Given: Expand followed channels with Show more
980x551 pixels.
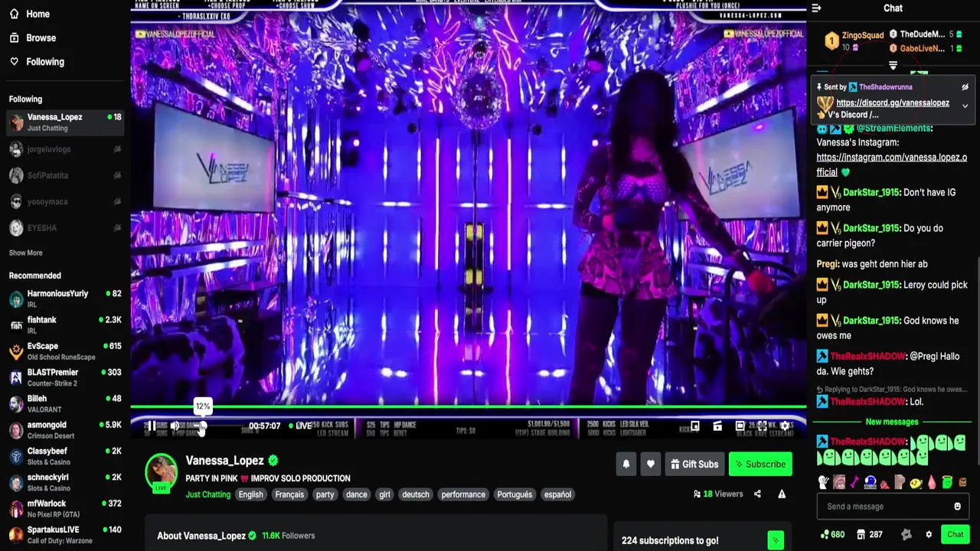Looking at the screenshot, I should click(25, 253).
